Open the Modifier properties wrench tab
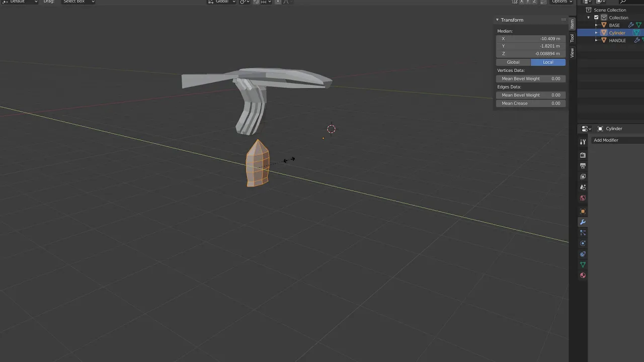Image resolution: width=644 pixels, height=362 pixels. point(583,222)
